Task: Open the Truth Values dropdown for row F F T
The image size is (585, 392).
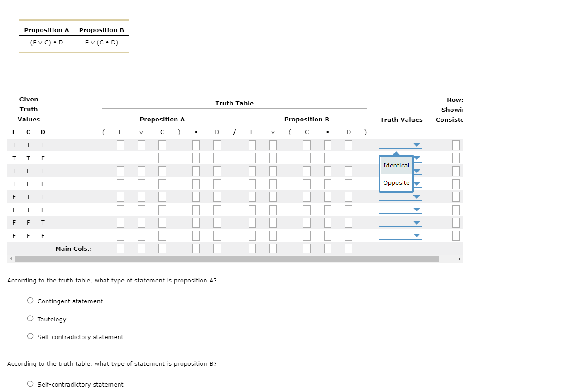Action: pos(417,222)
